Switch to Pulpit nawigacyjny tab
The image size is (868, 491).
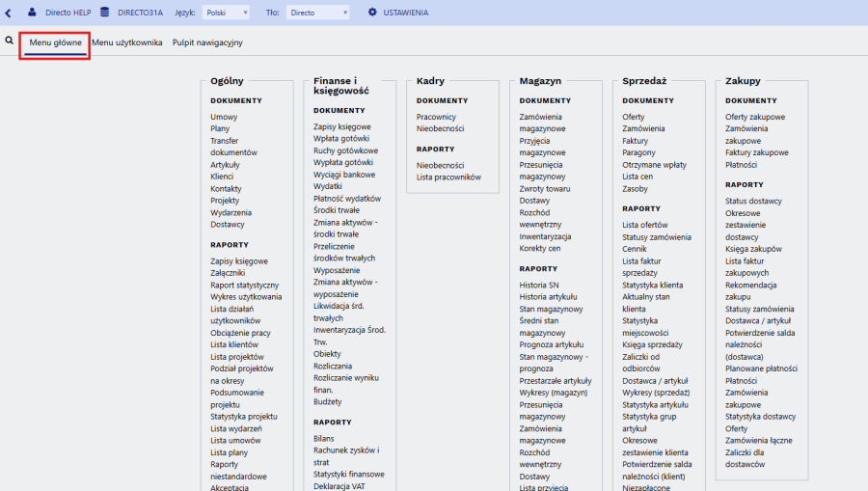[207, 42]
